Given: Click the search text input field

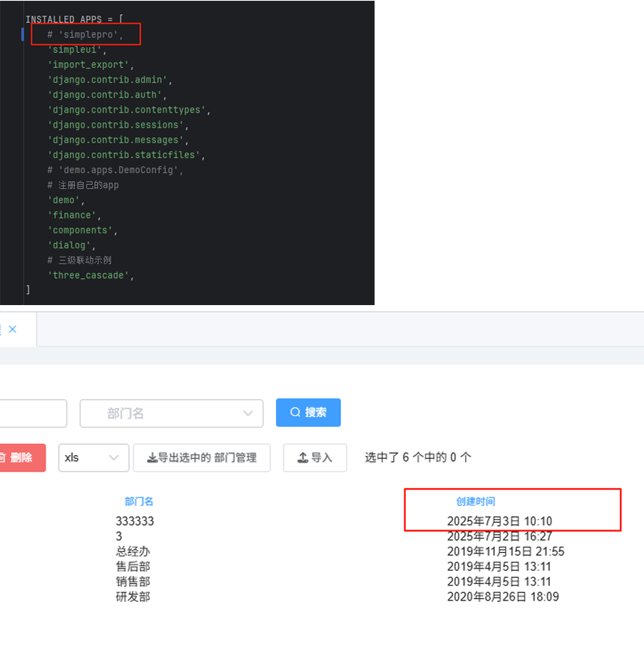Looking at the screenshot, I should [33, 413].
